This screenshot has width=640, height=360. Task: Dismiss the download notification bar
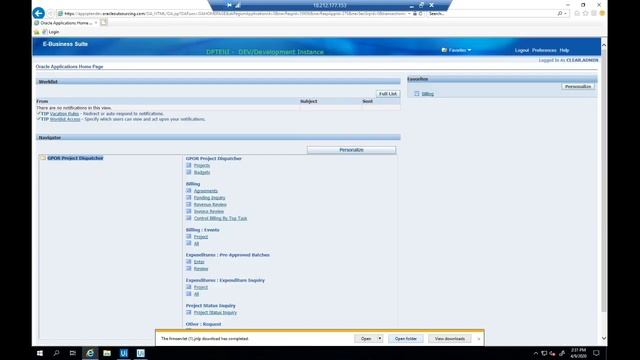(x=479, y=339)
